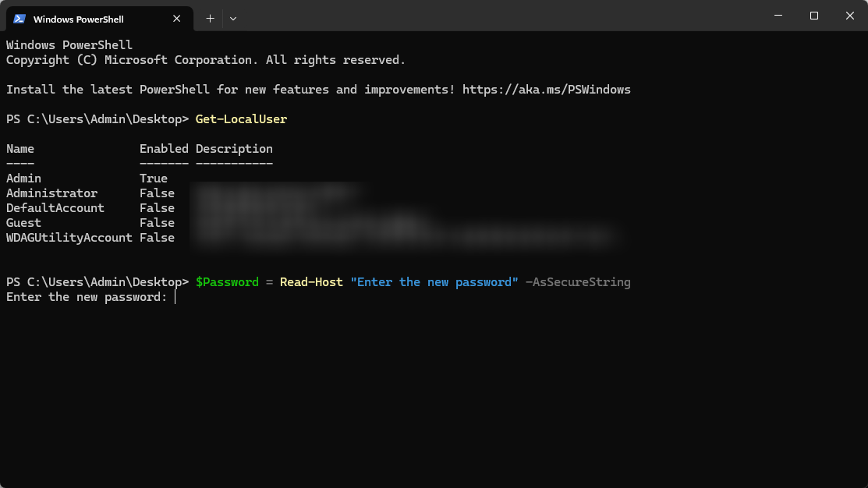Image resolution: width=868 pixels, height=488 pixels.
Task: Click the Guest account name in the user list
Action: click(23, 222)
